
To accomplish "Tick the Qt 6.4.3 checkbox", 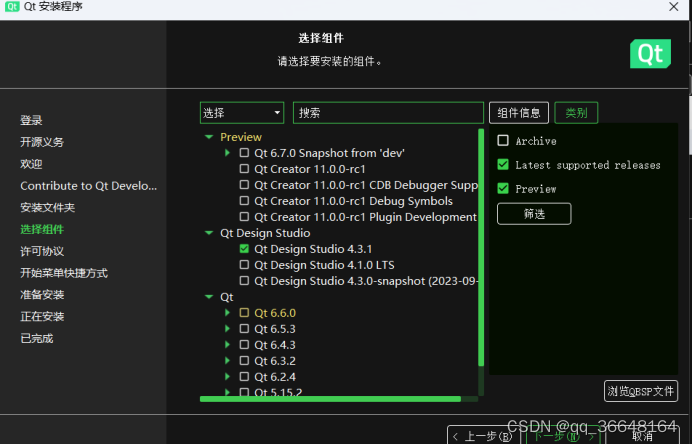I will [x=244, y=345].
